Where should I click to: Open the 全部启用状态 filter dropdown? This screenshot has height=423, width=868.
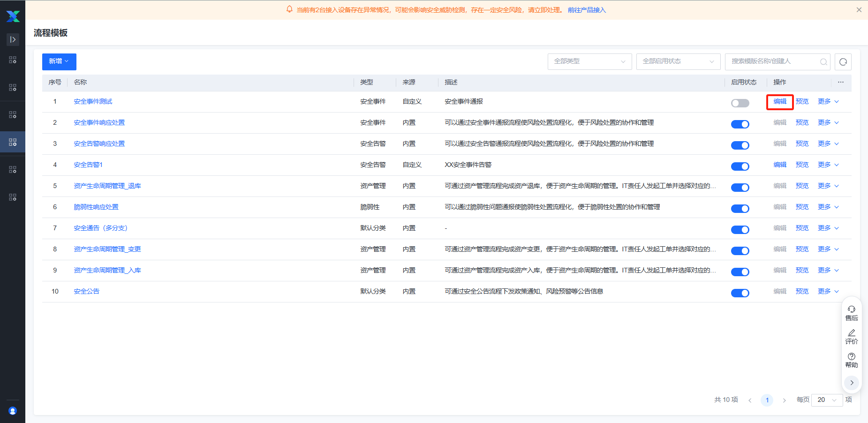pyautogui.click(x=678, y=61)
